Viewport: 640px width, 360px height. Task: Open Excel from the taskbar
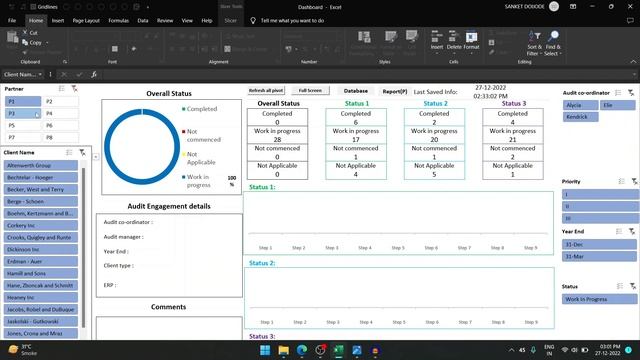point(338,350)
